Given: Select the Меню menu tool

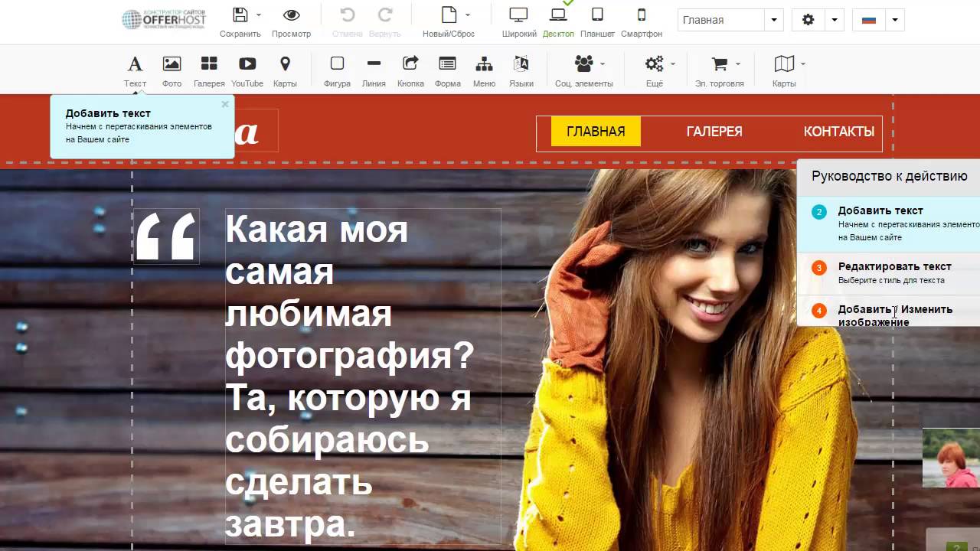Looking at the screenshot, I should coord(484,71).
